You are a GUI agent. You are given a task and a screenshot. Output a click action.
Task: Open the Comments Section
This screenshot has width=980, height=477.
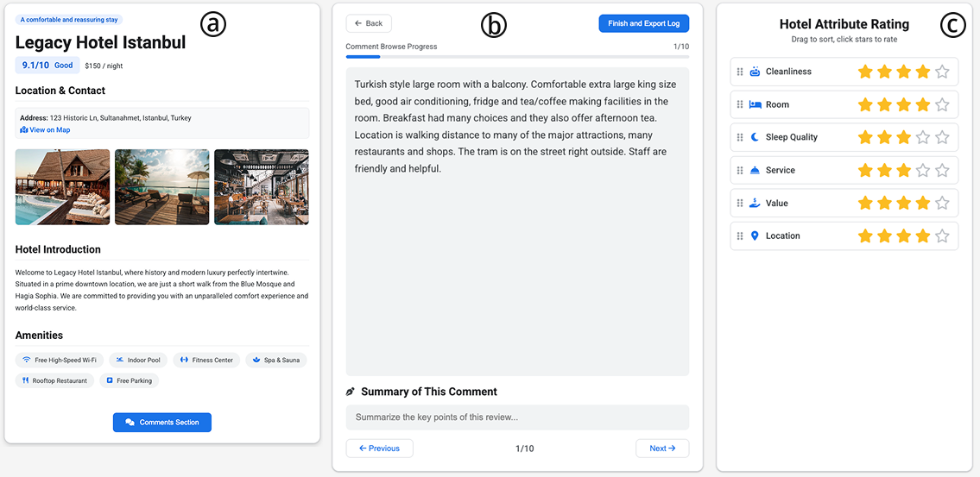tap(162, 423)
